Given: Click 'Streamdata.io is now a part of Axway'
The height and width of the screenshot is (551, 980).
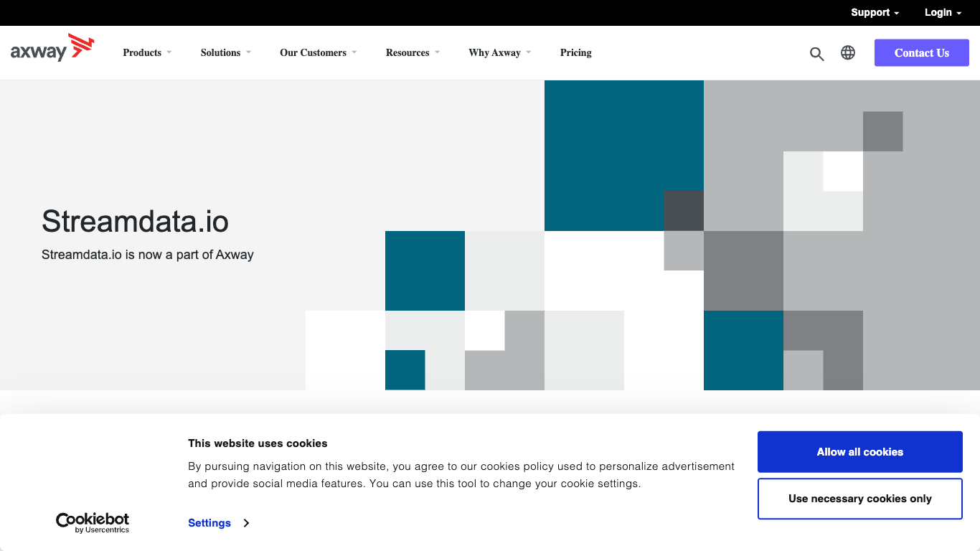Looking at the screenshot, I should pos(148,255).
